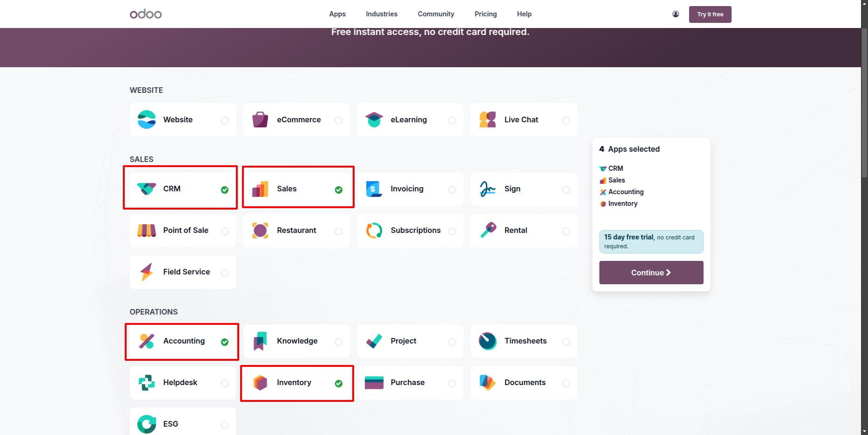
Task: Uncheck the Sales selected checkmark
Action: click(x=339, y=189)
